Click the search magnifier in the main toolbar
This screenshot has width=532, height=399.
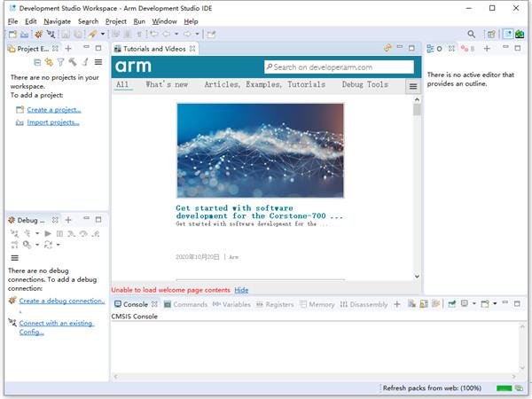coord(472,34)
